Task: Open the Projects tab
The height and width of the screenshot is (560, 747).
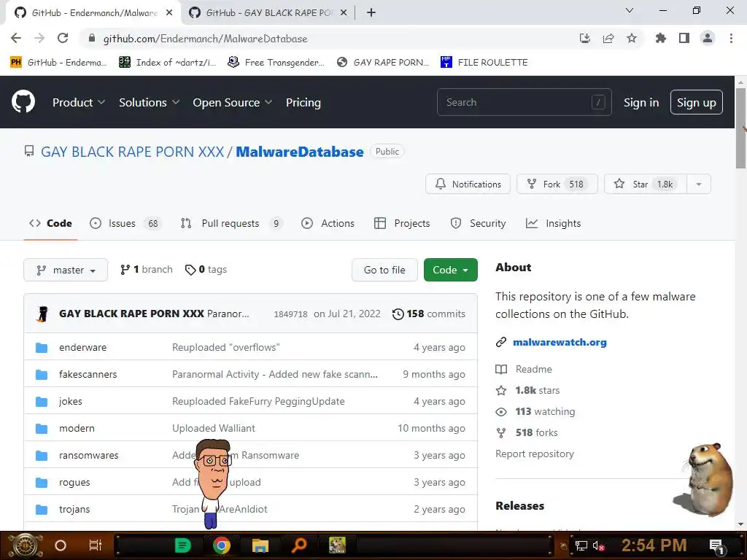Action: tap(402, 223)
